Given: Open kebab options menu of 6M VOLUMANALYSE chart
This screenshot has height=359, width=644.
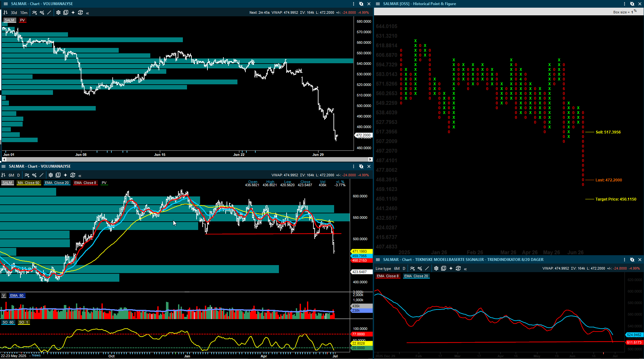Looking at the screenshot, I should click(x=354, y=166).
